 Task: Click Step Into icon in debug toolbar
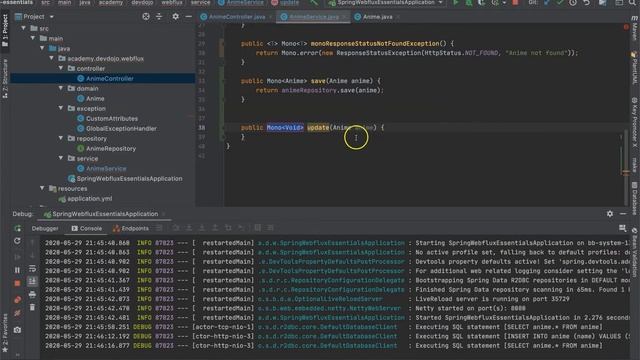(x=189, y=228)
